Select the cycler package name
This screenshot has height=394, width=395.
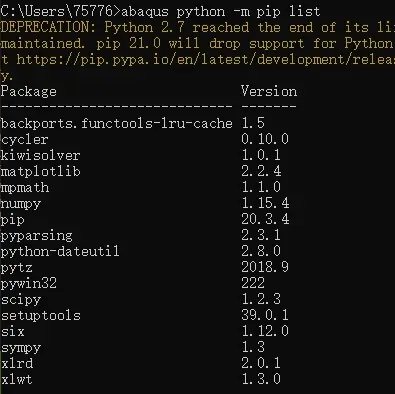tap(25, 139)
